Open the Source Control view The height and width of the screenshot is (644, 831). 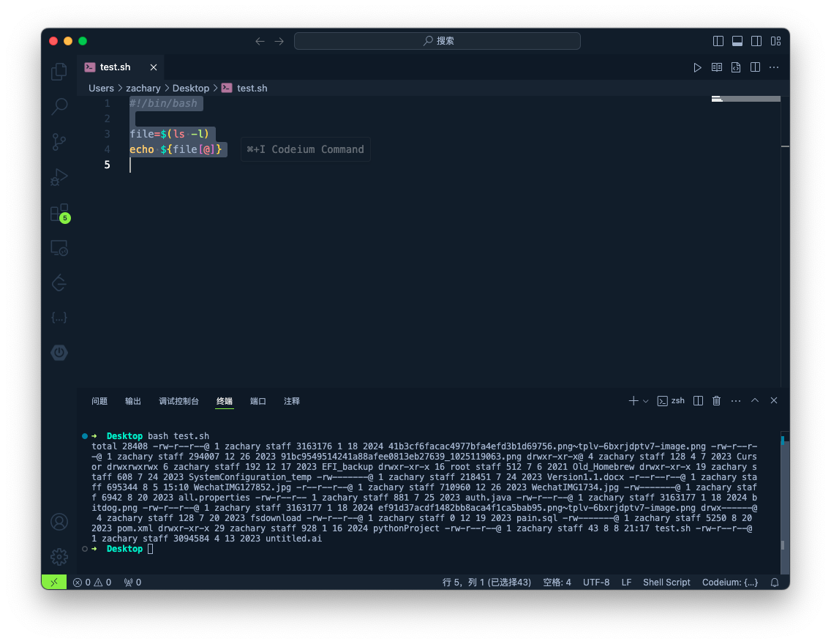[59, 141]
